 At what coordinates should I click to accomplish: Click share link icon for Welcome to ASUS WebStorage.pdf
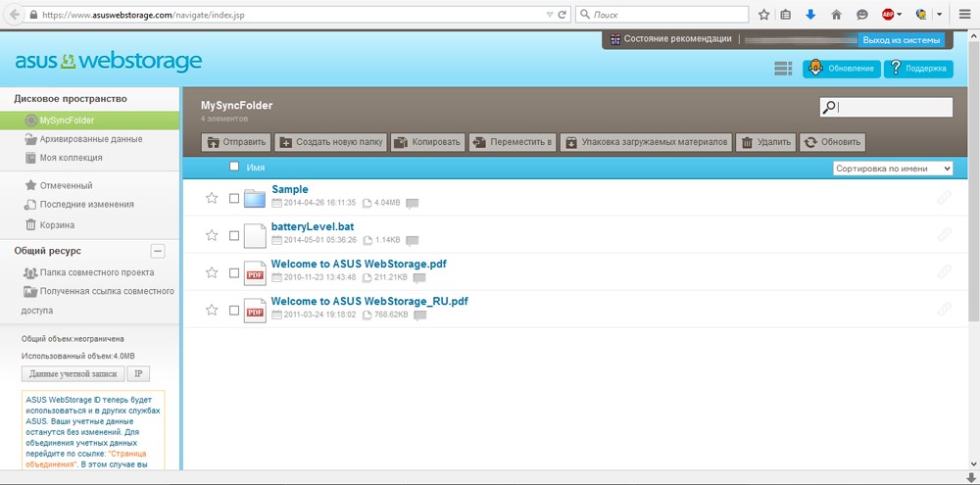945,271
